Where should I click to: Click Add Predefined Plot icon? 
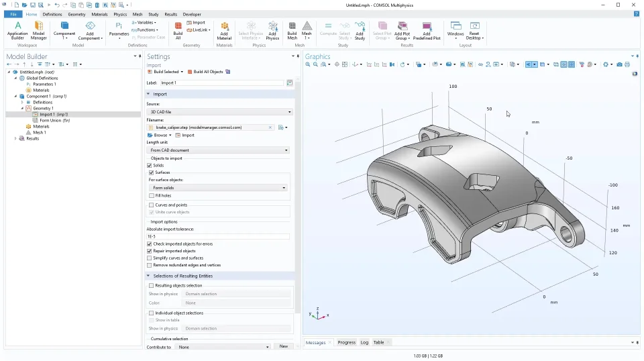click(427, 27)
